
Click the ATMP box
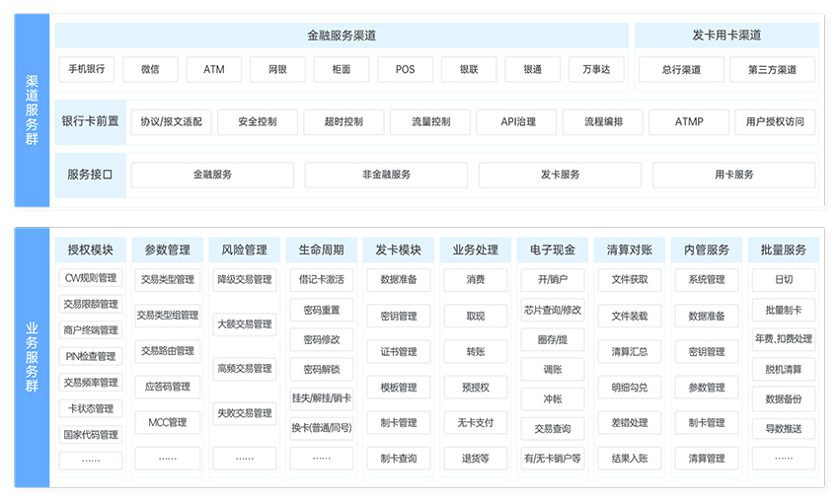(689, 122)
